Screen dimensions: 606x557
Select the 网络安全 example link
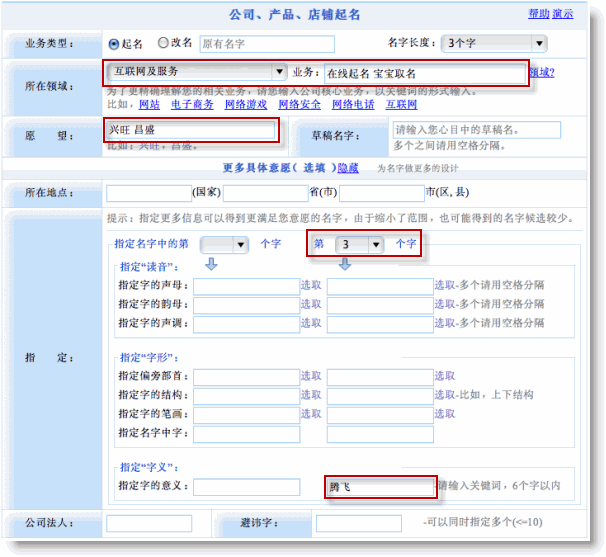tap(299, 104)
